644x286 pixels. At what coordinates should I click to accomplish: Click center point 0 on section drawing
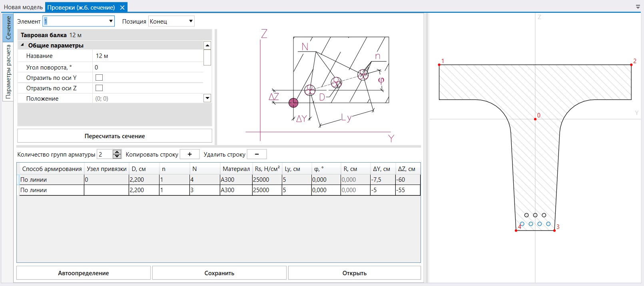pyautogui.click(x=535, y=119)
